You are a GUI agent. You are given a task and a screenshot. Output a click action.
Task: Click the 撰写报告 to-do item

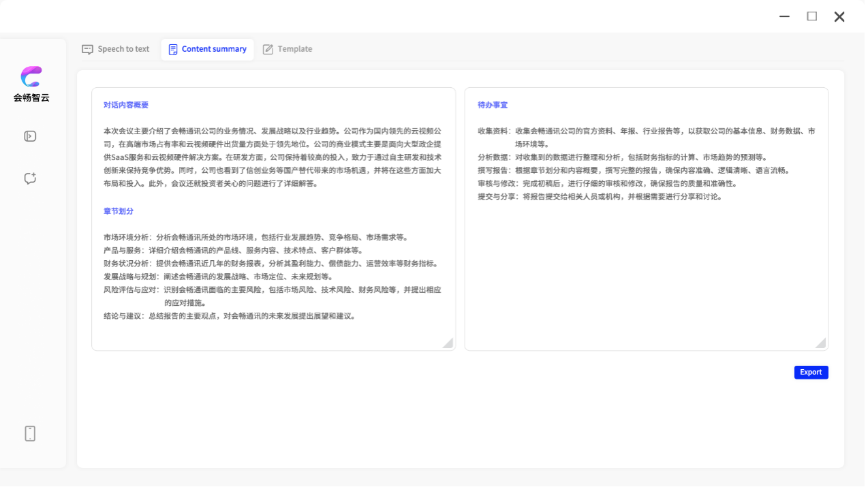(634, 170)
